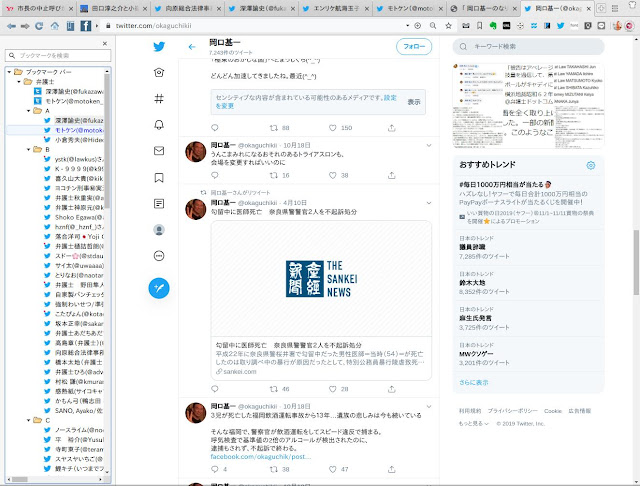Click the Facebook toolbar icon
Screen dimensions: 640x486
coord(86,26)
